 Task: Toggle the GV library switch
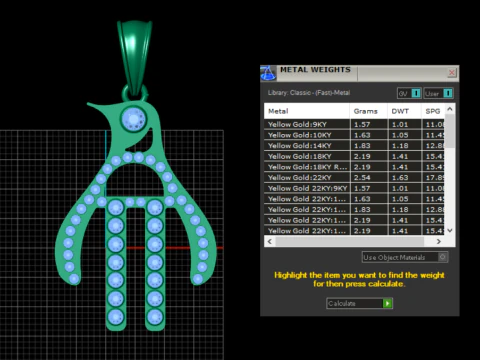[409, 93]
